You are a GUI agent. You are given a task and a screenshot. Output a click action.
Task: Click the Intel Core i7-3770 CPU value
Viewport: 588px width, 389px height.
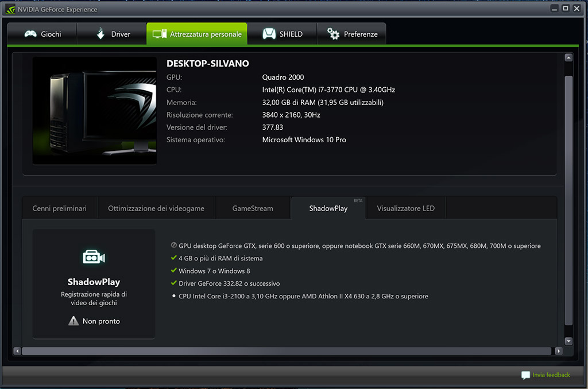click(328, 90)
